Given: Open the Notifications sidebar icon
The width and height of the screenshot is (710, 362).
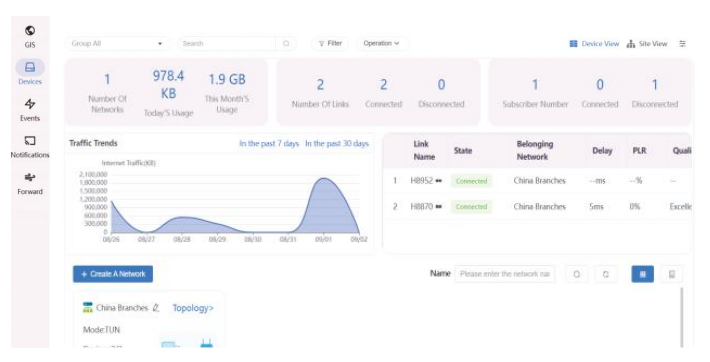Looking at the screenshot, I should coord(30,140).
